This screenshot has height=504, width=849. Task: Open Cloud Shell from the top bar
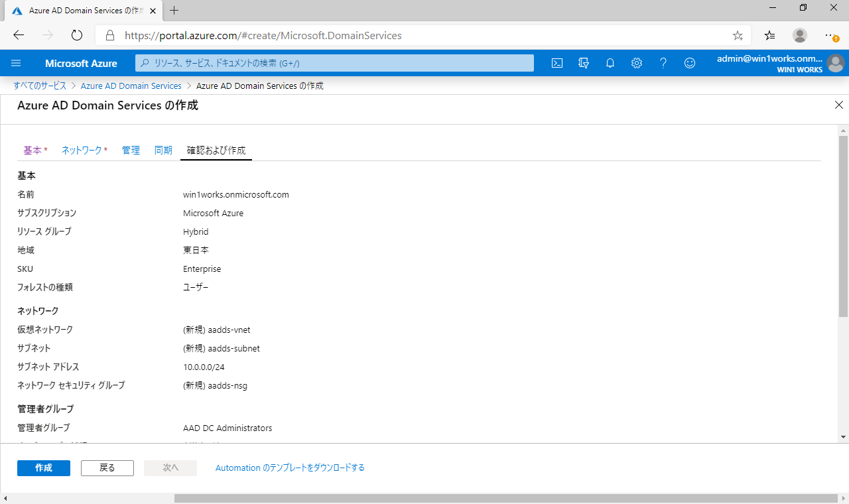tap(558, 63)
